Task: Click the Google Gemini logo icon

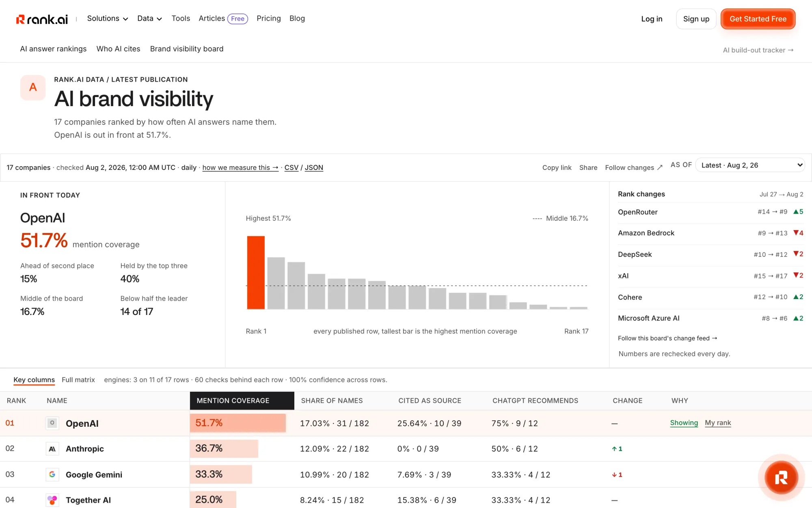Action: pyautogui.click(x=52, y=474)
